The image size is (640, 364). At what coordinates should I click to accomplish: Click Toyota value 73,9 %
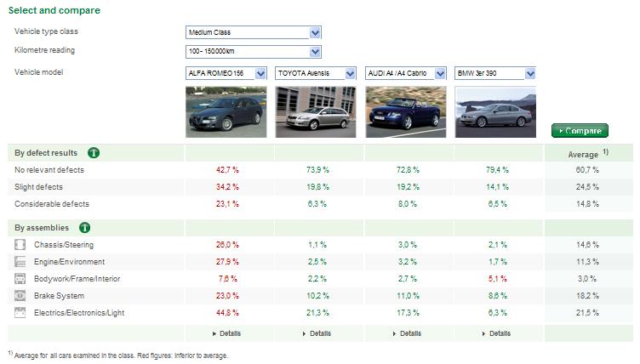(317, 170)
